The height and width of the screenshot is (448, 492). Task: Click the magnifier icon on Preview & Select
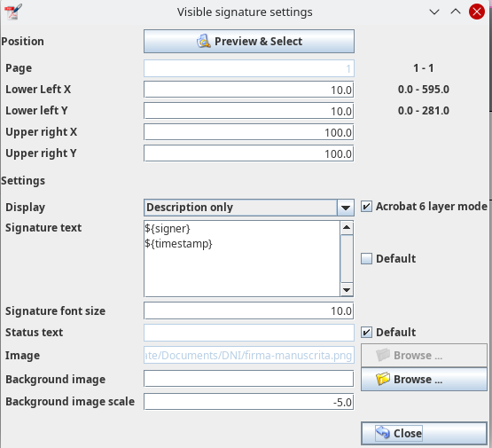pos(204,41)
